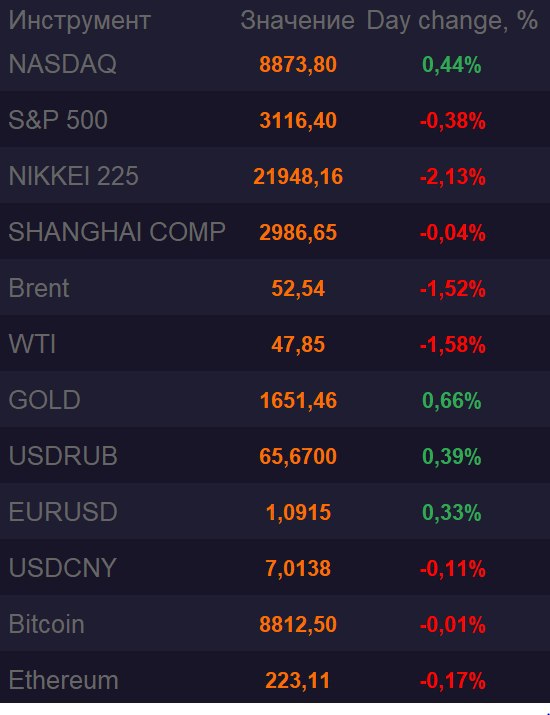550x715 pixels.
Task: Click the Bitcoin instrument name
Action: pyautogui.click(x=47, y=624)
